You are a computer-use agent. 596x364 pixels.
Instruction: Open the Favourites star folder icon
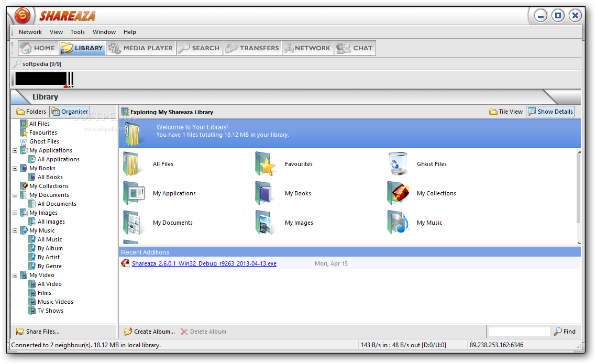265,164
